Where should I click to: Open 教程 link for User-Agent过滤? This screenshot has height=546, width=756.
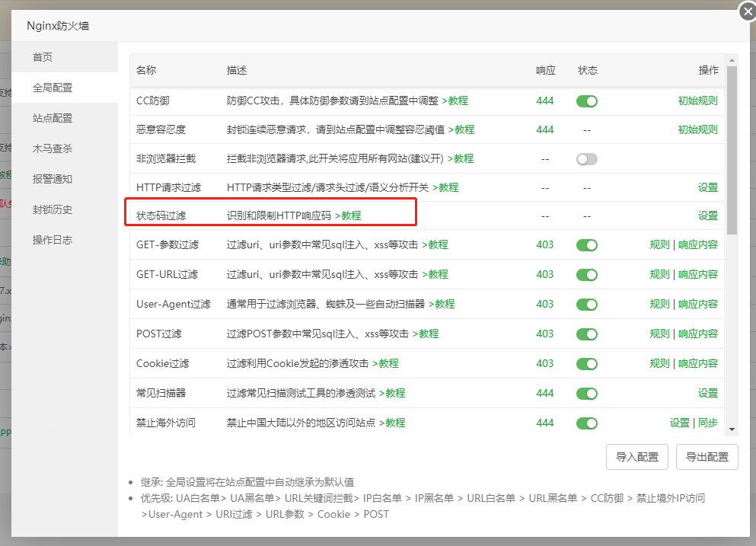442,304
